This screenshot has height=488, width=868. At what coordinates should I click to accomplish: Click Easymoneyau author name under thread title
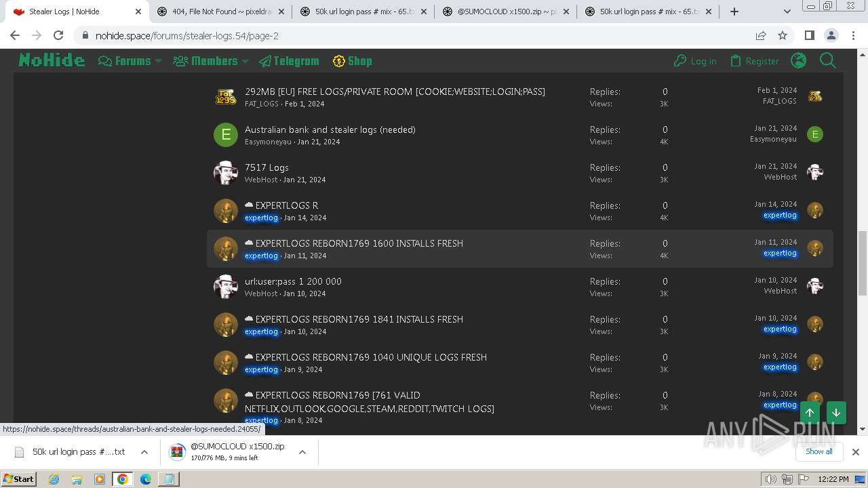point(268,142)
